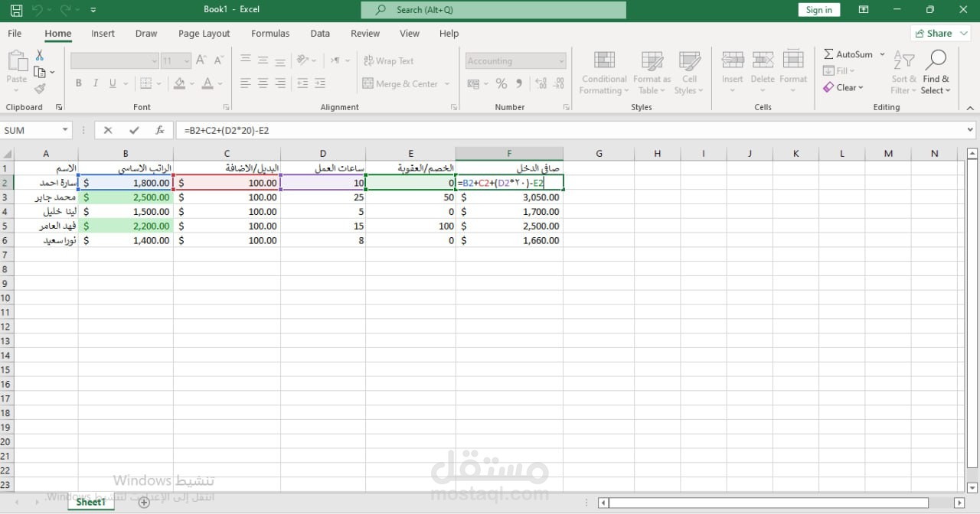Click the Save icon in the title bar
The height and width of the screenshot is (514, 980).
[x=16, y=10]
